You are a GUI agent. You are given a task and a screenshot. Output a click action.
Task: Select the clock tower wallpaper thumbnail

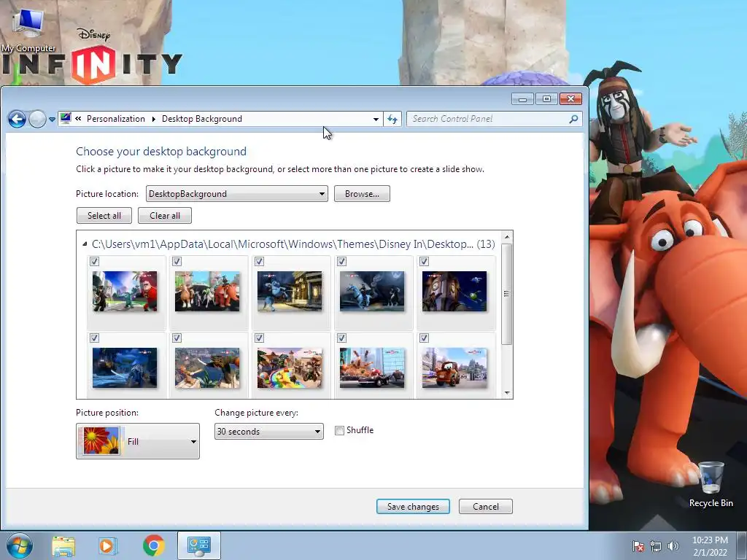(454, 292)
